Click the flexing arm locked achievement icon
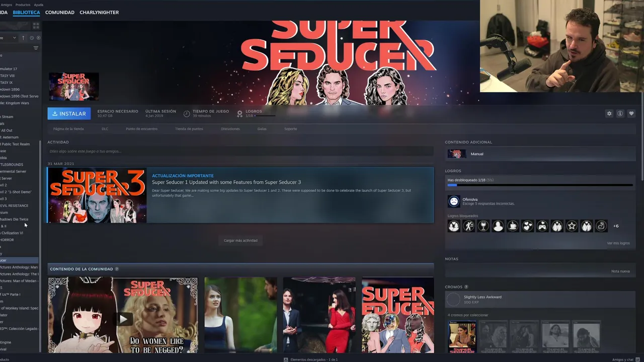644x362 pixels. point(601,226)
